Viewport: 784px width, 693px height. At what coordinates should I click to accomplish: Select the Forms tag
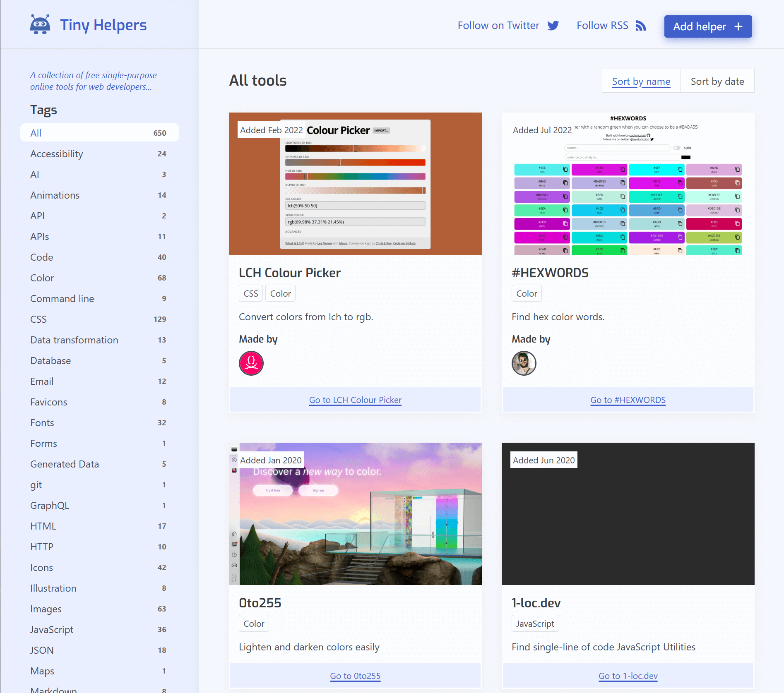coord(100,443)
